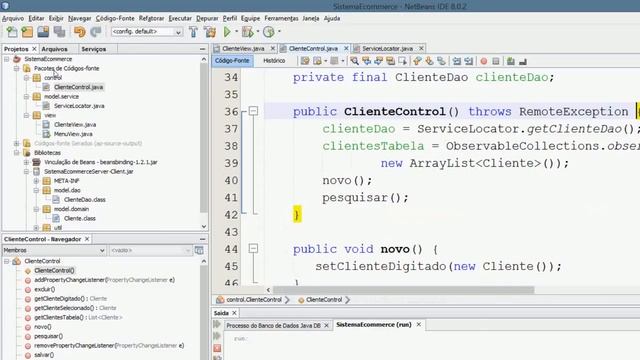Open the Refatorar menu
The height and width of the screenshot is (360, 640).
coord(151,18)
